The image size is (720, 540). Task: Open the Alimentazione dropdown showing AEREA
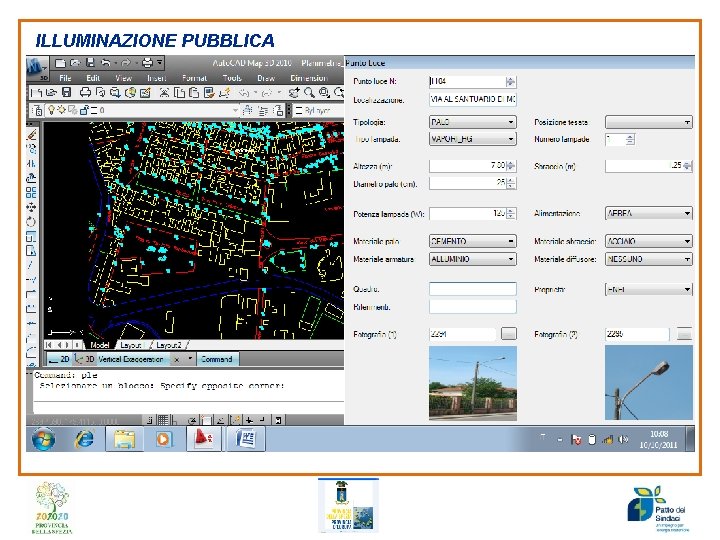[x=648, y=213]
